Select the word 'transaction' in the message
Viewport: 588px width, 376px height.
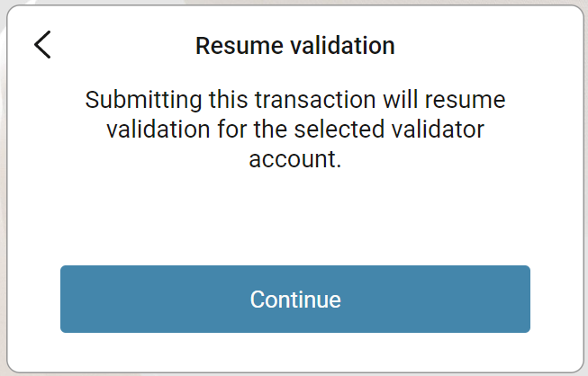(315, 100)
